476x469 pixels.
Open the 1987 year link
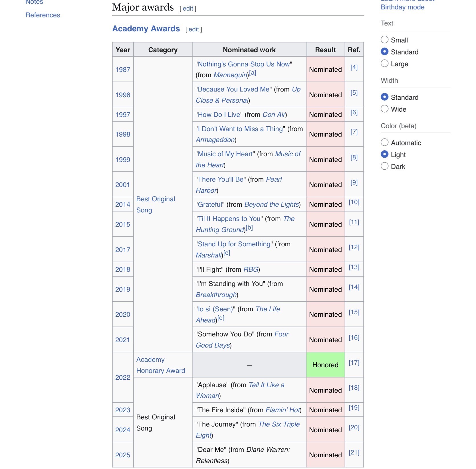coord(123,70)
